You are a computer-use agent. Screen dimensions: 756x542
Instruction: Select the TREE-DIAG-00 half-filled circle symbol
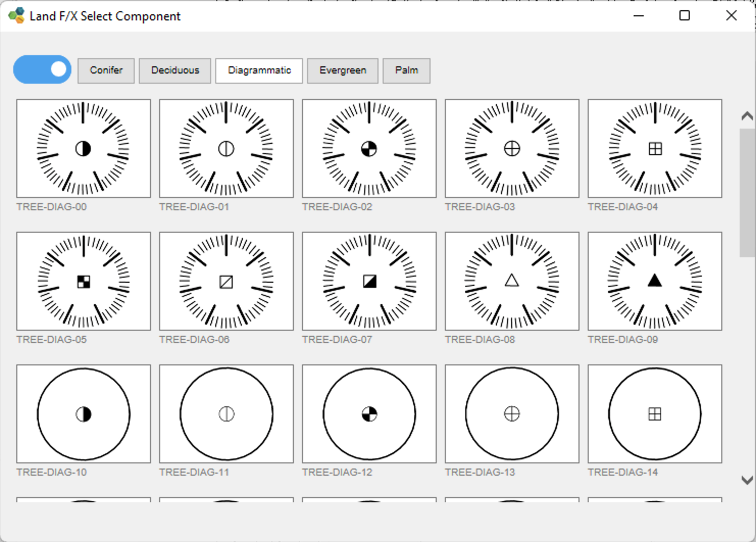coord(84,149)
